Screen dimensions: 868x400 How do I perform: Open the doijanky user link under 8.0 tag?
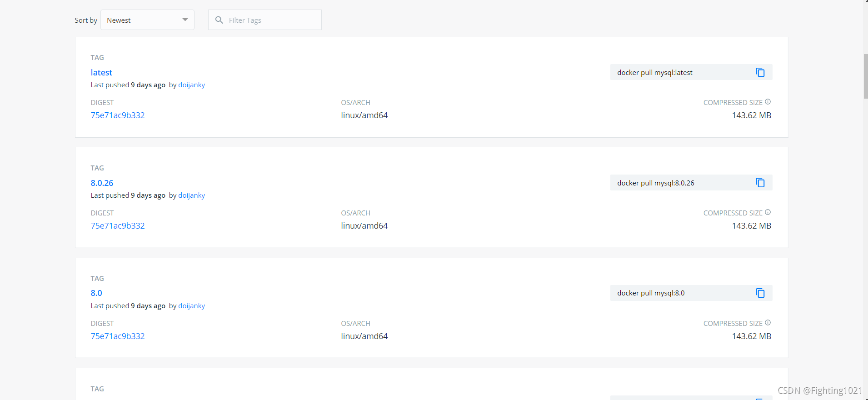coord(191,306)
